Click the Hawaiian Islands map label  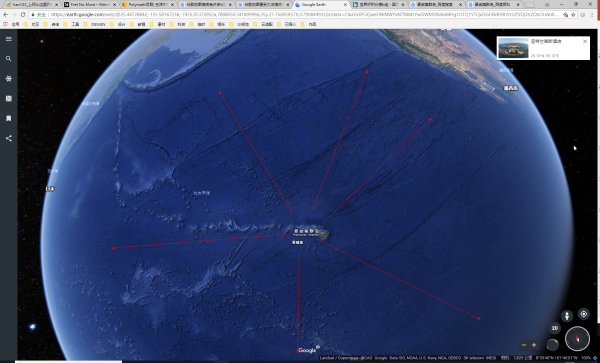(x=306, y=233)
